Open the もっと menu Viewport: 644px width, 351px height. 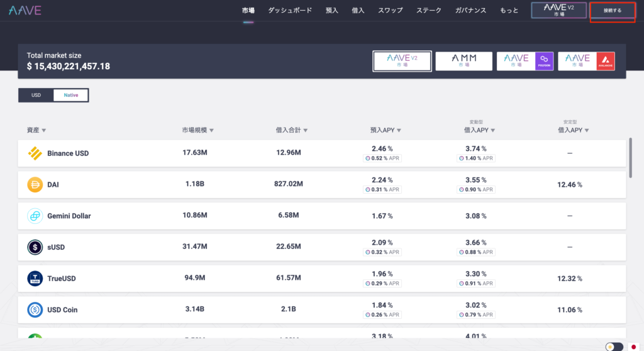pos(509,10)
